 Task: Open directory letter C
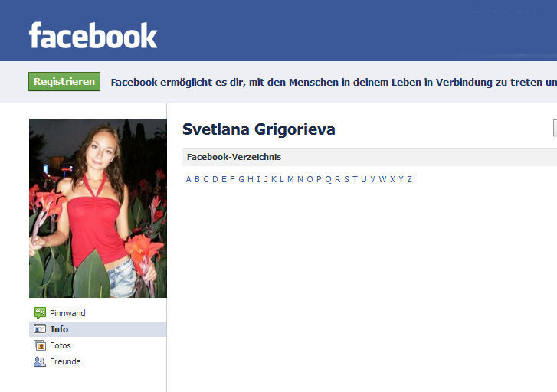click(206, 179)
